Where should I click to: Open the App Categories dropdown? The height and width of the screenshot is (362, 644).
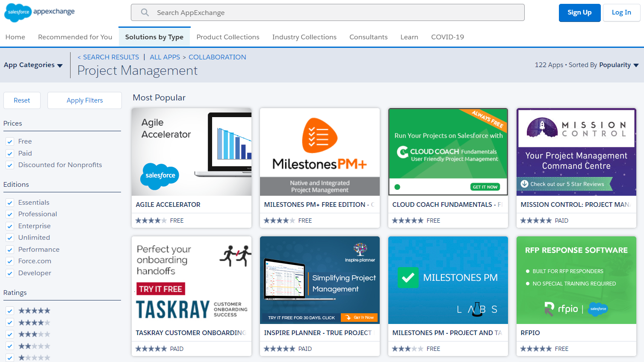33,65
